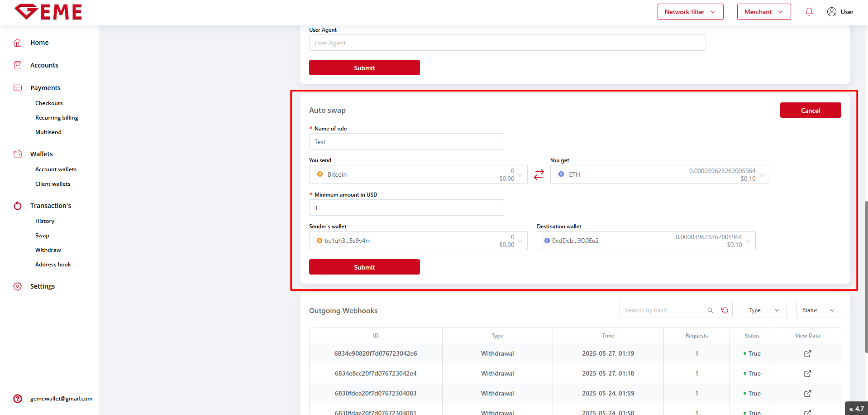Reset webhook search with refresh icon
Viewport: 868px width, 415px height.
(x=725, y=310)
